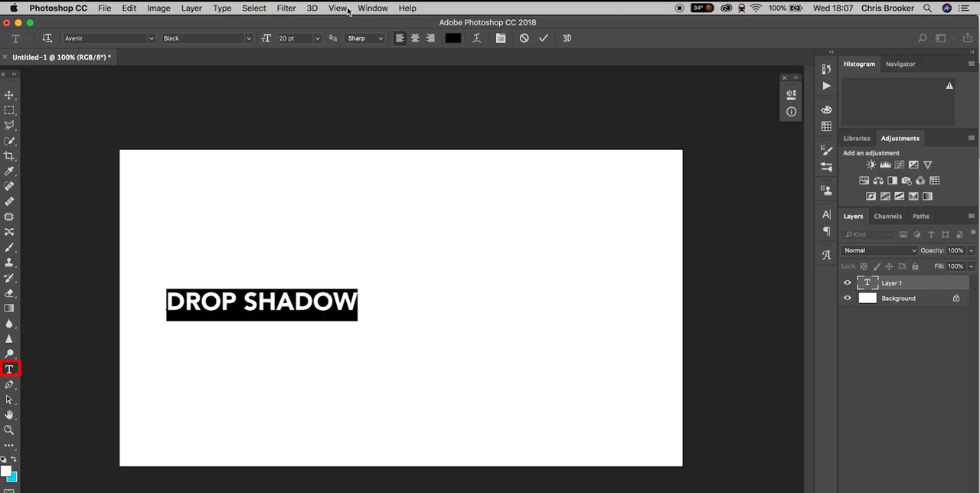This screenshot has width=980, height=493.
Task: Switch to the Channels tab
Action: pos(888,217)
